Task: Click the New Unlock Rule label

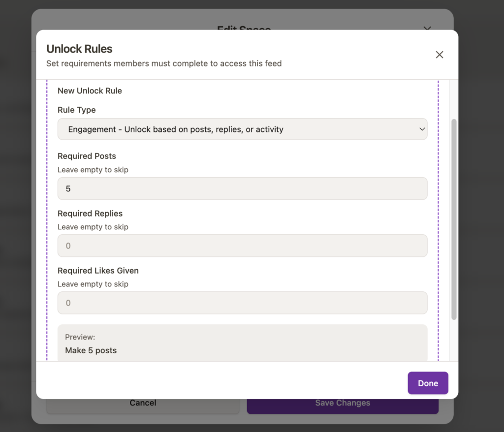Action: tap(90, 91)
